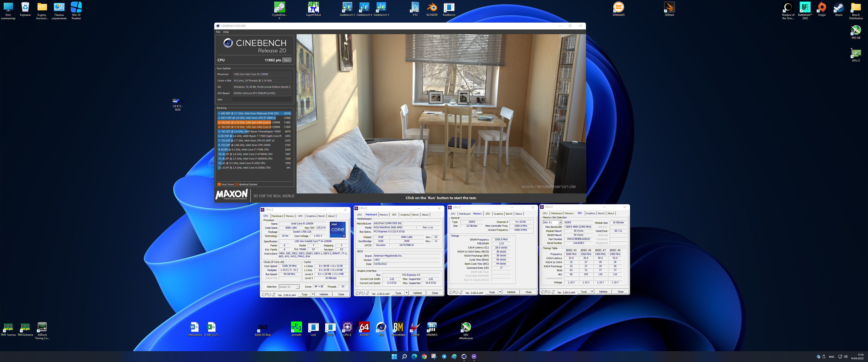Open the AIDA64 desktop shortcut
The height and width of the screenshot is (362, 868).
coord(364,329)
